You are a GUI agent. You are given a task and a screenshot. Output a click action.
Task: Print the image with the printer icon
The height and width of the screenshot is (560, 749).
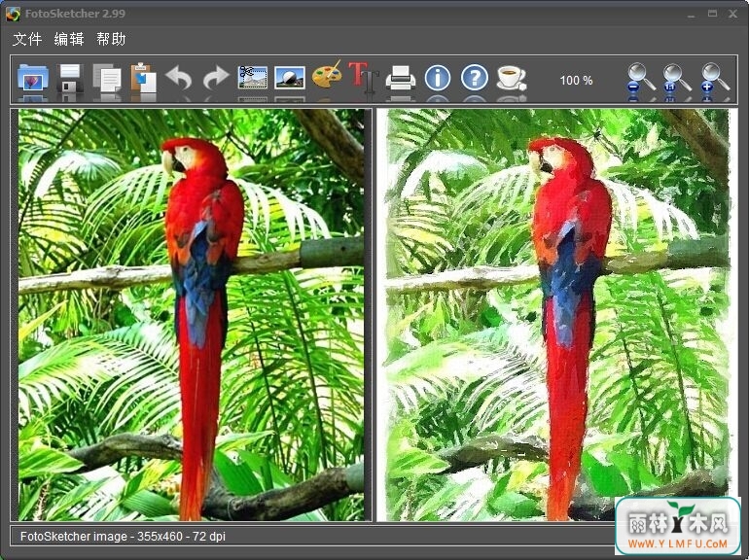401,78
